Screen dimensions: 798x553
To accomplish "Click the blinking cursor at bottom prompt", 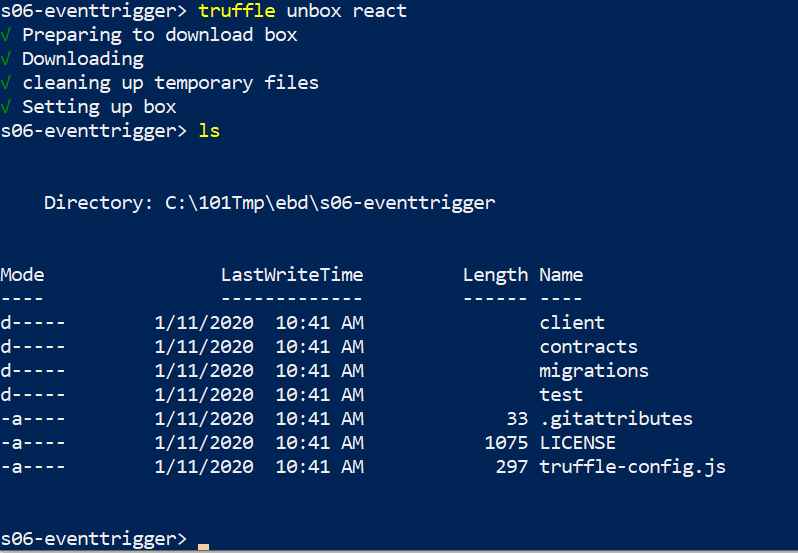I will pos(204,547).
